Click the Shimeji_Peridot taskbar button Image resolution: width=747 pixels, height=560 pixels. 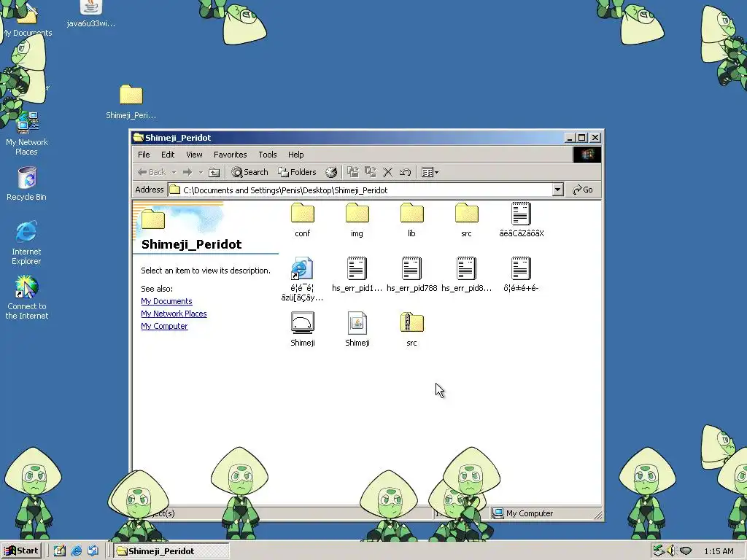[x=171, y=551]
